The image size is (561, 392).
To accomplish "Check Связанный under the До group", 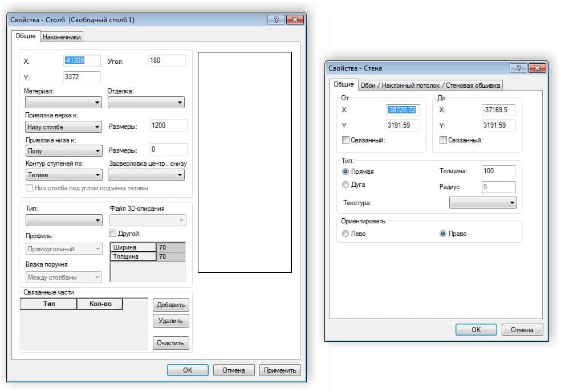I will pos(444,140).
